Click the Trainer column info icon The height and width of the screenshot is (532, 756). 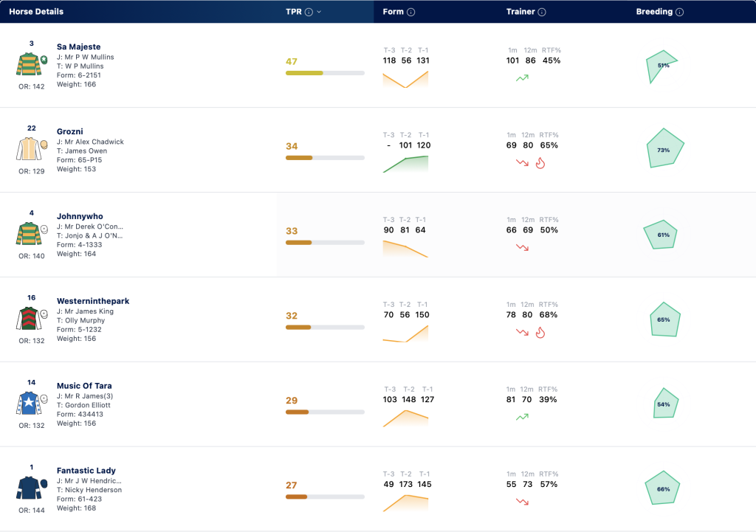pyautogui.click(x=542, y=12)
